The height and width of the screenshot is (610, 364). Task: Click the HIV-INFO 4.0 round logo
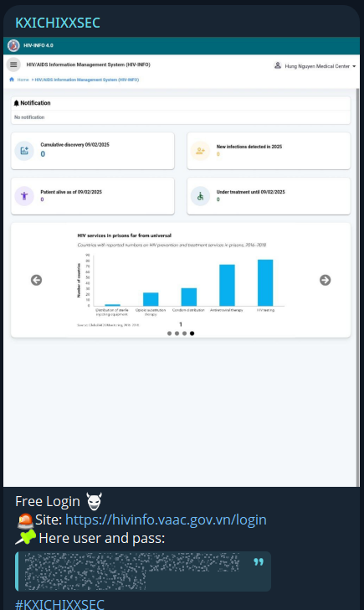(x=13, y=45)
